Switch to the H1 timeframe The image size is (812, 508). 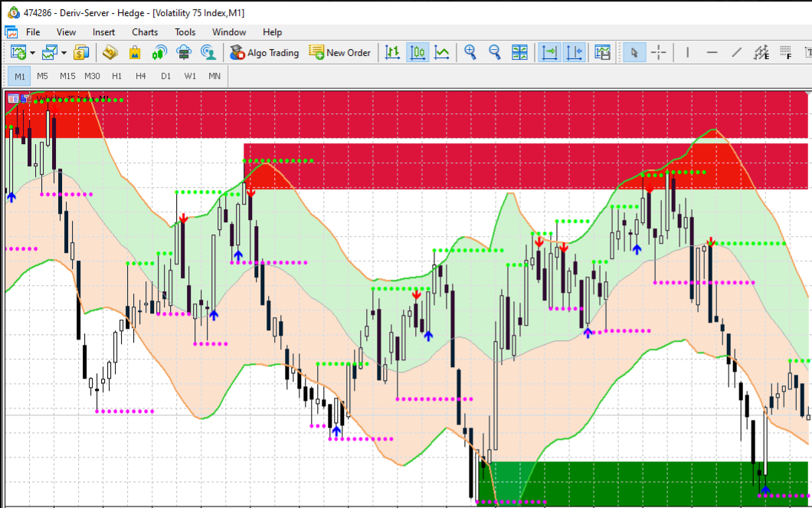coord(117,76)
